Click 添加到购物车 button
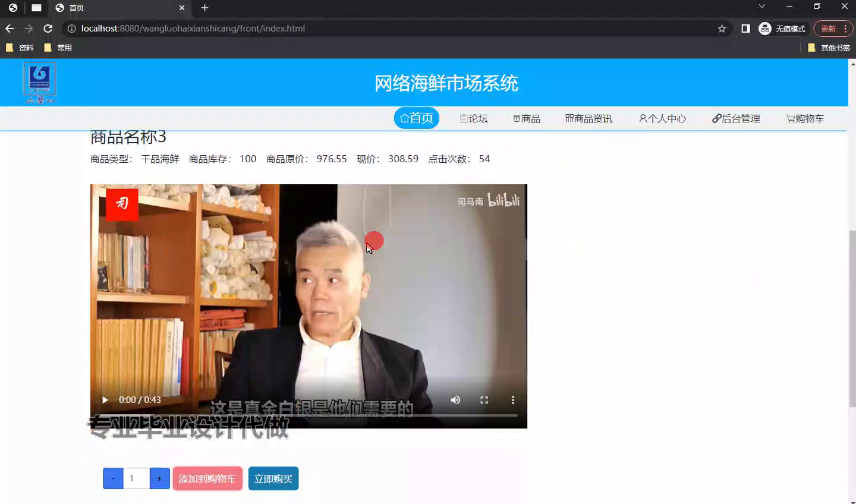This screenshot has width=856, height=504. (x=207, y=478)
